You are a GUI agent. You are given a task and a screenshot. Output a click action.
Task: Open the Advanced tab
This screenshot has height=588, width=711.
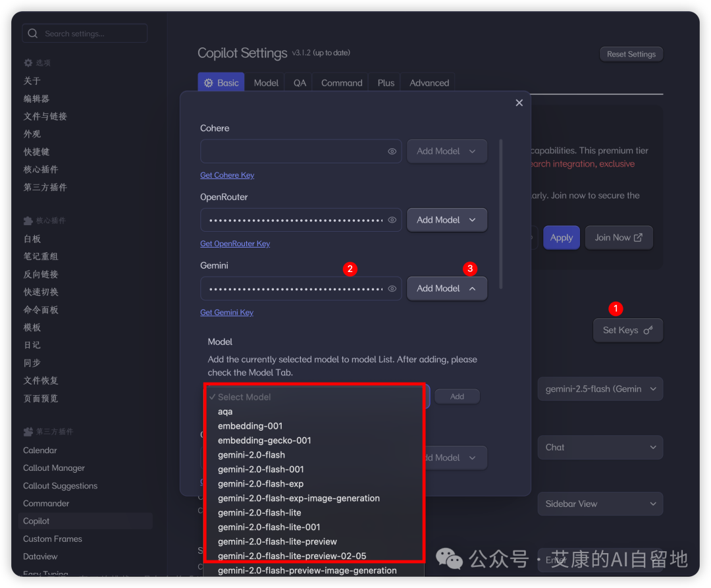(x=429, y=83)
